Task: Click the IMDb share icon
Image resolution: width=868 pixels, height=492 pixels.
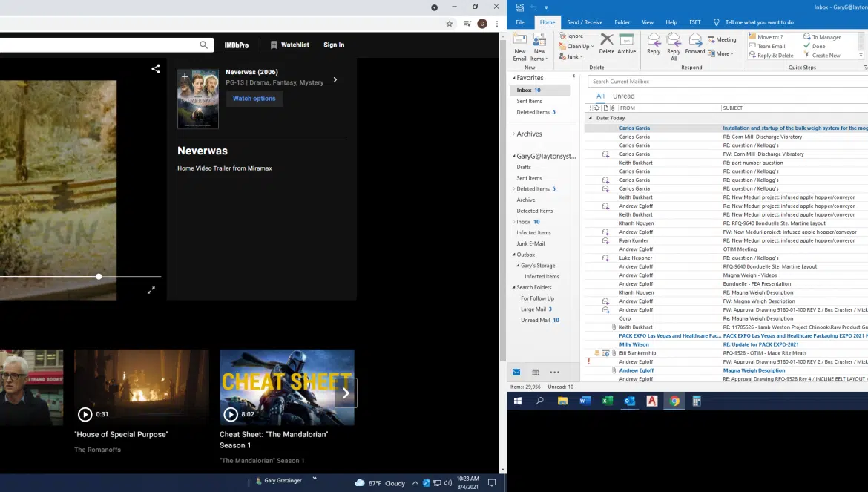Action: point(156,69)
